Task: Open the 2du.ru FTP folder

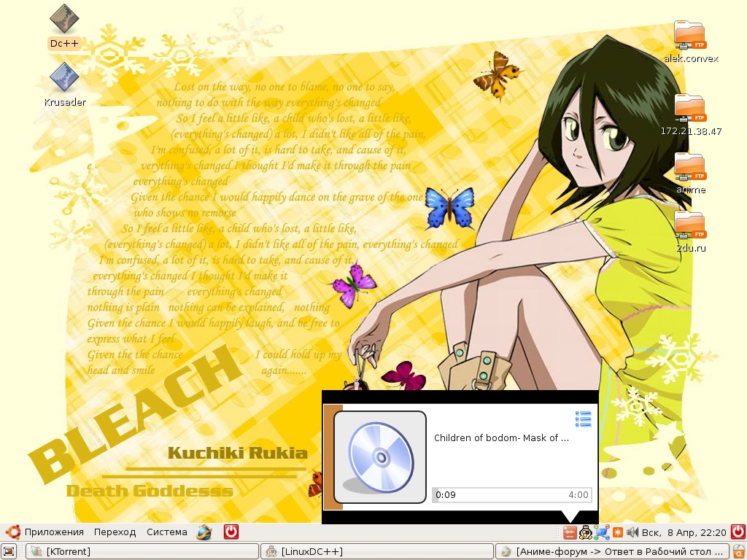Action: [689, 226]
